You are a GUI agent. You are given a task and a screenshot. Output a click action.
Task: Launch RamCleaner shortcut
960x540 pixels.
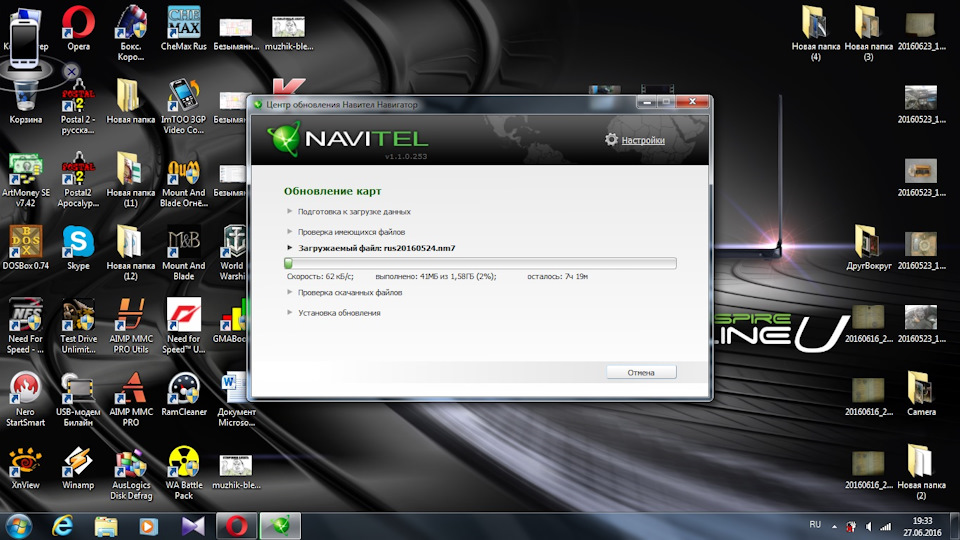(x=184, y=394)
